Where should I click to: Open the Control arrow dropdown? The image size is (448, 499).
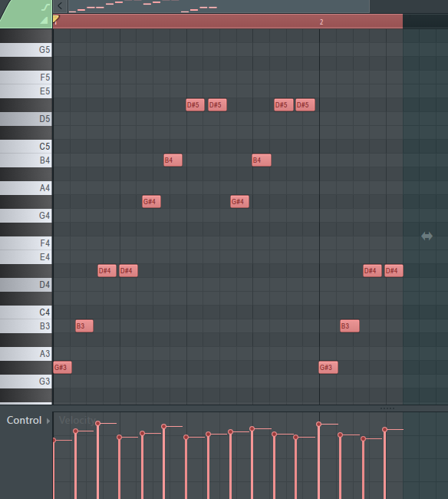click(48, 421)
